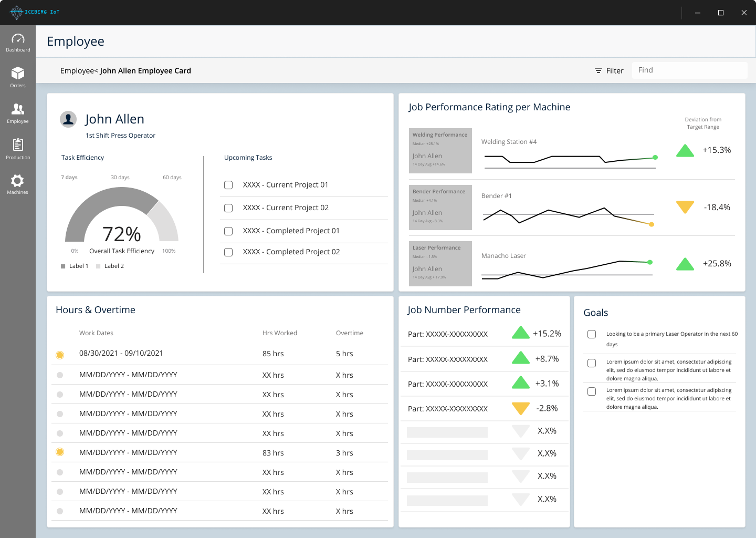Click the Label 2 legend swatch

pos(98,266)
